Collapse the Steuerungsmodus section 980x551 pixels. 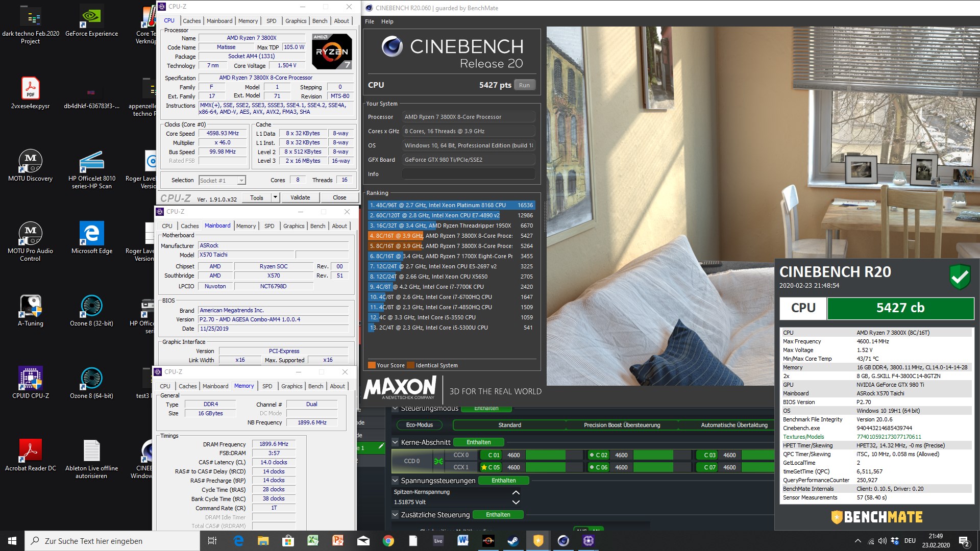click(395, 409)
